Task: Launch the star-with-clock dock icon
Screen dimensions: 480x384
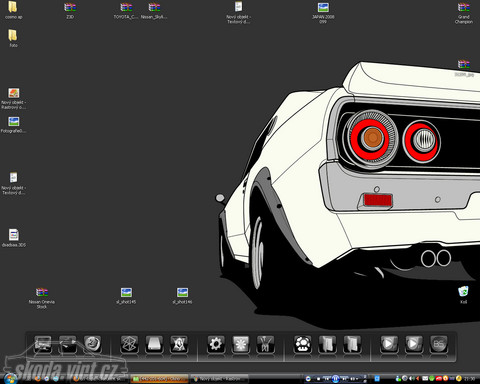Action: coord(179,344)
